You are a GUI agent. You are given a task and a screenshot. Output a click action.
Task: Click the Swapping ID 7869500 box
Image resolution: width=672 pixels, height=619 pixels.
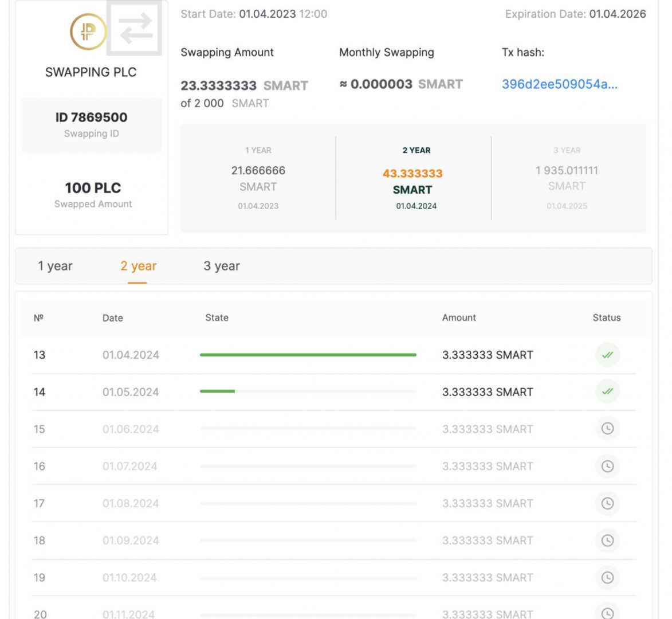tap(92, 124)
